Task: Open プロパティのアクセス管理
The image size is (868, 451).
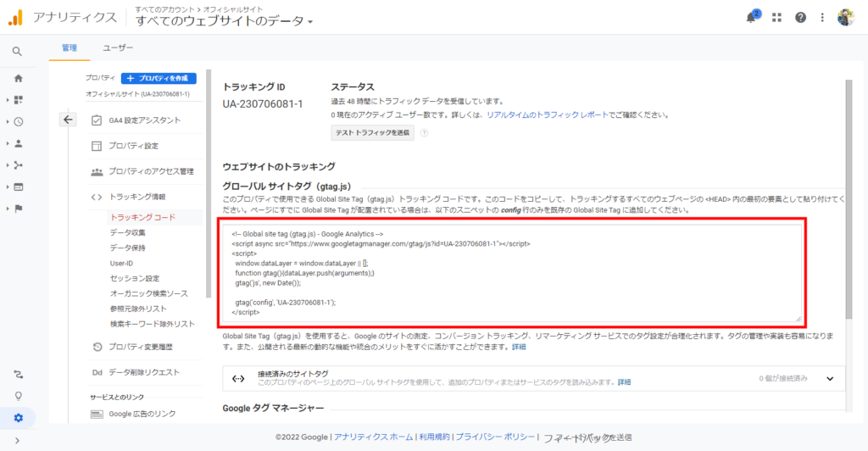Action: click(x=151, y=171)
